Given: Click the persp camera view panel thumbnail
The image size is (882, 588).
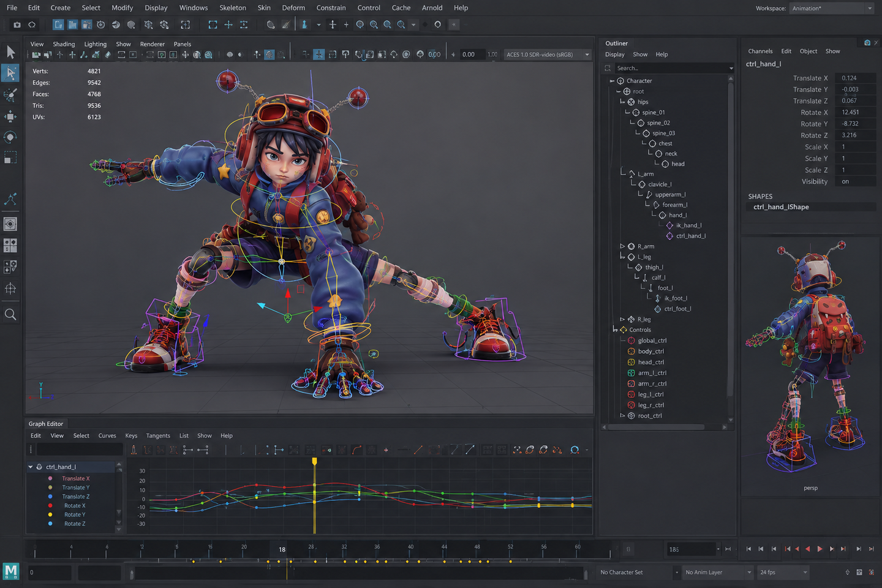Looking at the screenshot, I should click(810, 367).
